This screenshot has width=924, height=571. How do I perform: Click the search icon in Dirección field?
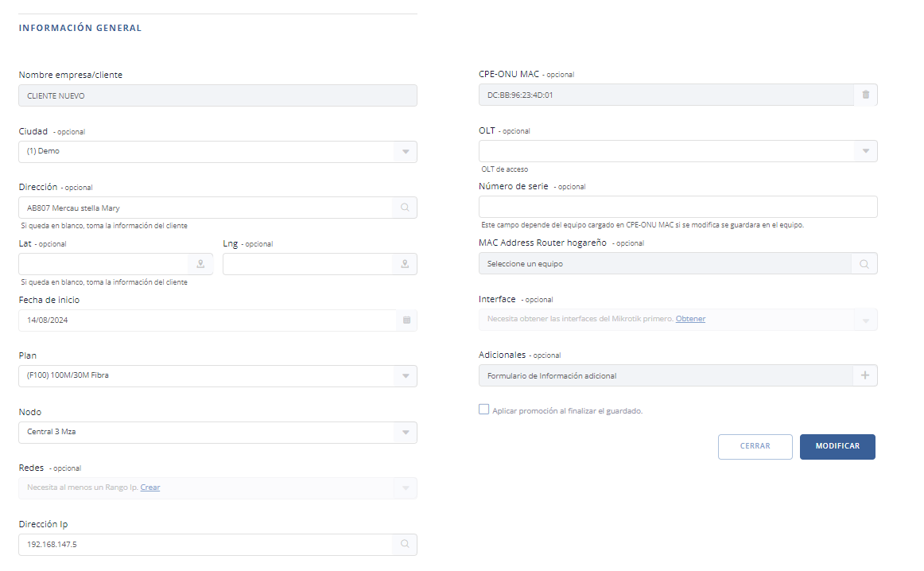pos(405,208)
